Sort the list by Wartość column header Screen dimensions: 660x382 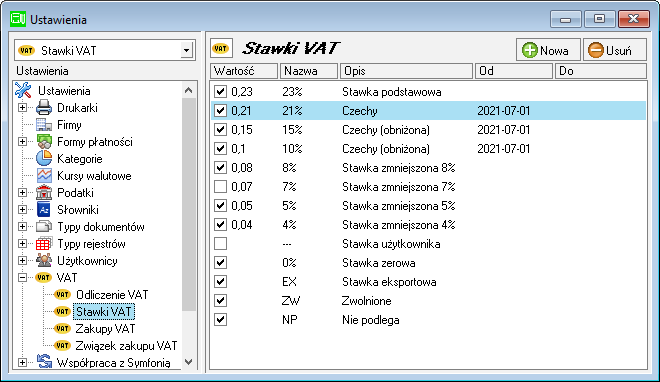pyautogui.click(x=244, y=71)
